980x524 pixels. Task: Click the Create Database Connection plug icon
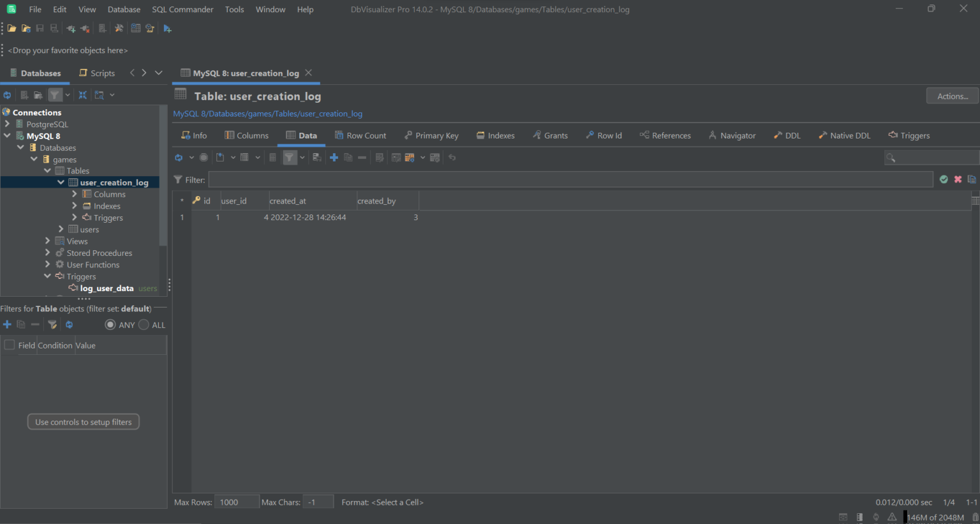pos(71,29)
